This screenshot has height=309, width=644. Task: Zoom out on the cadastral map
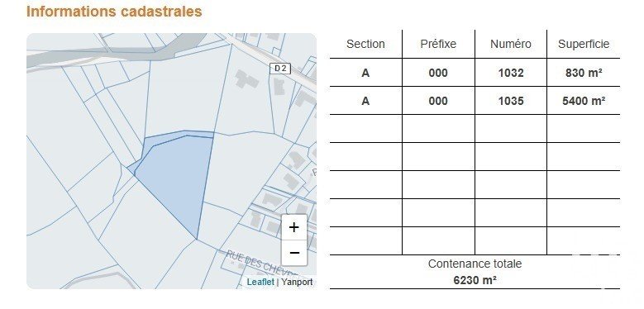click(x=294, y=252)
